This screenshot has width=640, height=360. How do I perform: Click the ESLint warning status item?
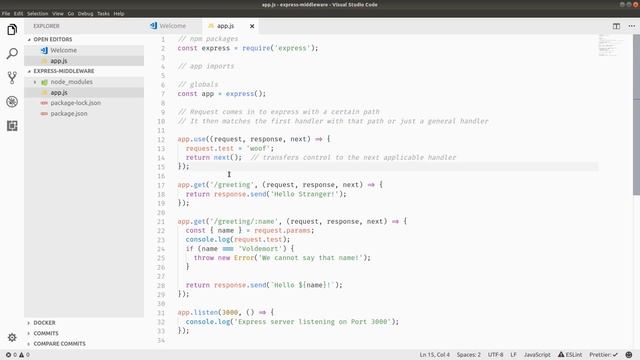pyautogui.click(x=570, y=355)
